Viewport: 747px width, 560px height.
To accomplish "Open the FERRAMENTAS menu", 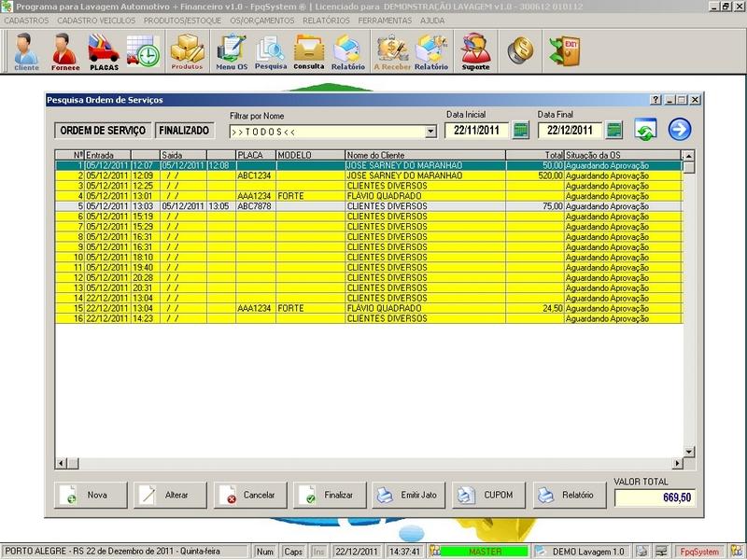I will click(x=385, y=21).
